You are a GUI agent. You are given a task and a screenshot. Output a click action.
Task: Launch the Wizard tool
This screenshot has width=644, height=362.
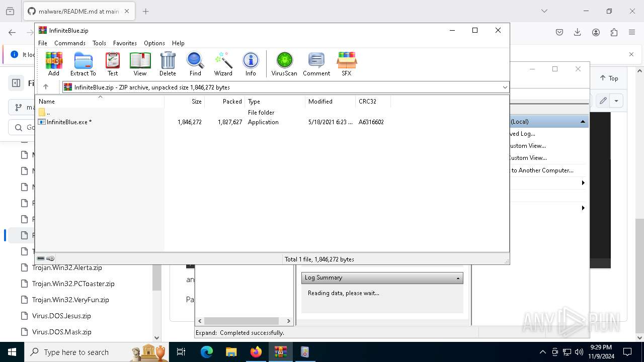point(223,64)
